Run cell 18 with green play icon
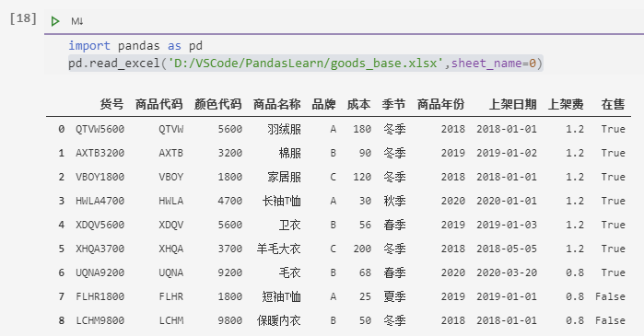644x336 pixels. [x=55, y=21]
